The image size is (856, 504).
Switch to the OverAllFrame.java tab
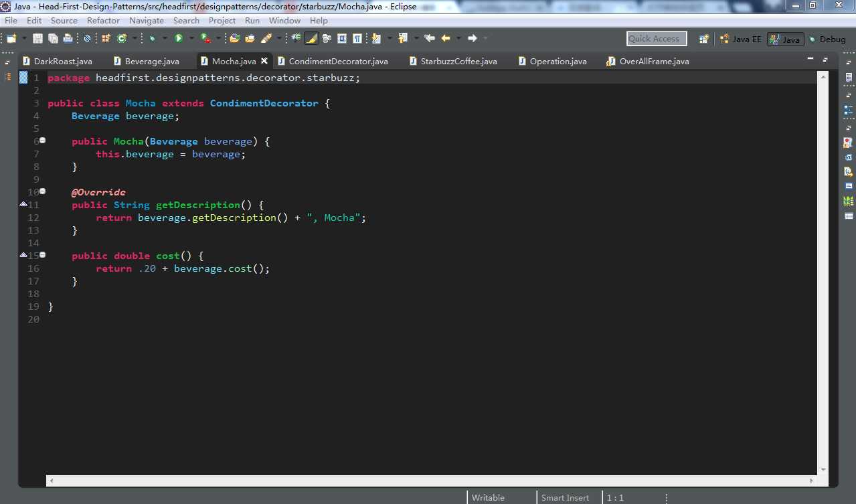click(x=647, y=61)
